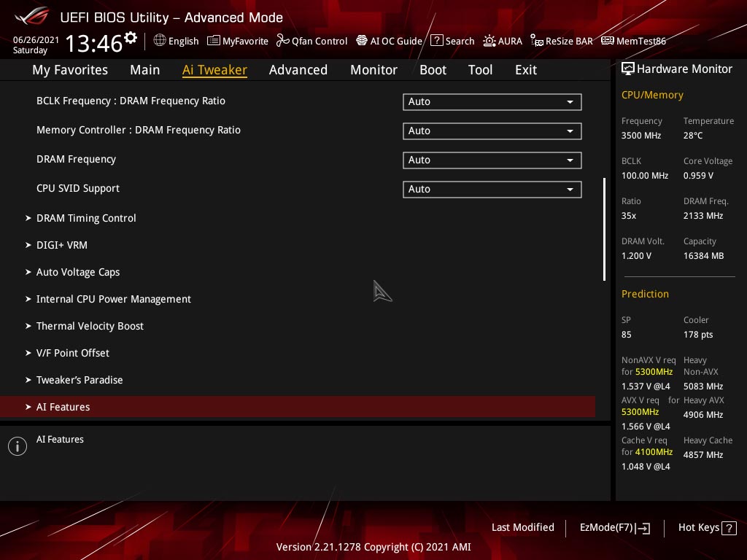
Task: Click the 178 pts cooler value
Action: pyautogui.click(x=698, y=334)
